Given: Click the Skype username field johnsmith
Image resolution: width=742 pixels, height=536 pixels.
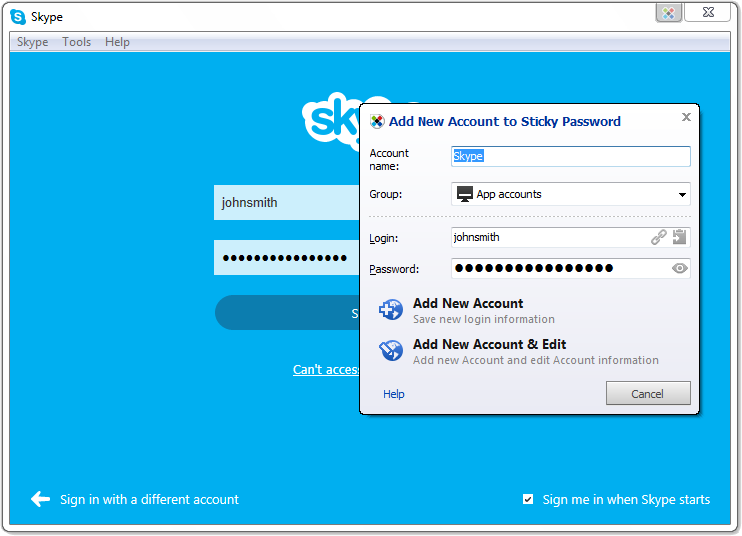Looking at the screenshot, I should [x=287, y=202].
